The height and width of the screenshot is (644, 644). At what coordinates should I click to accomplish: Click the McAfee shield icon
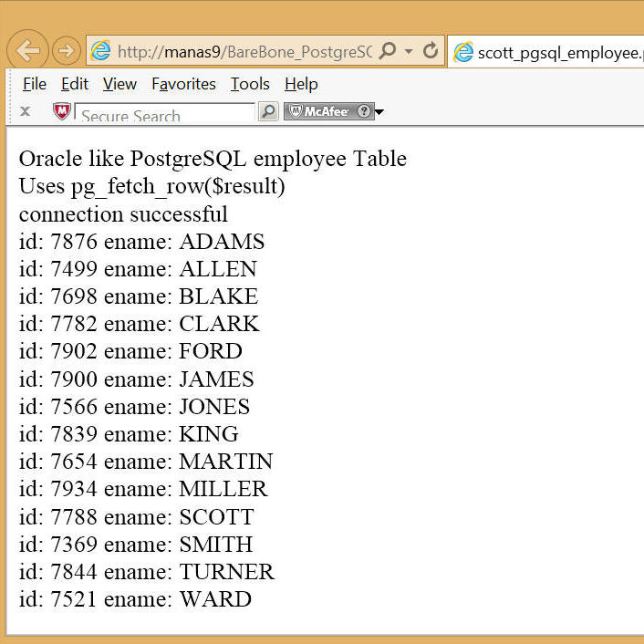(x=62, y=111)
